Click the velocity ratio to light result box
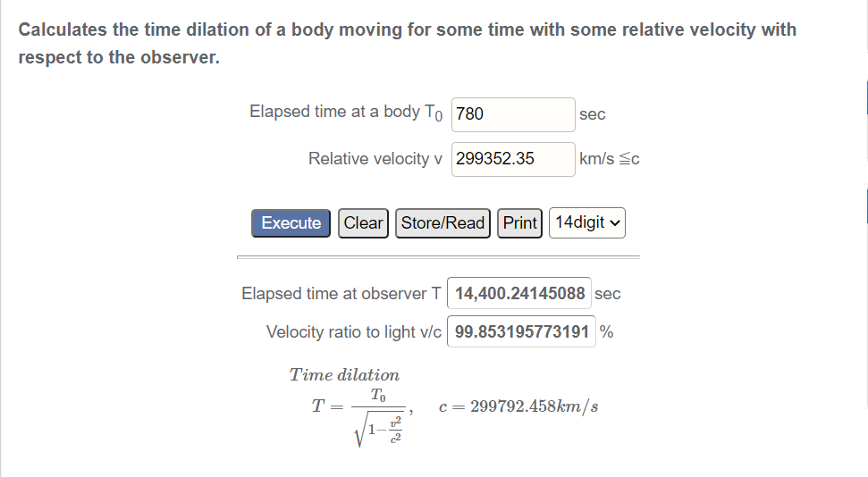 pyautogui.click(x=521, y=332)
